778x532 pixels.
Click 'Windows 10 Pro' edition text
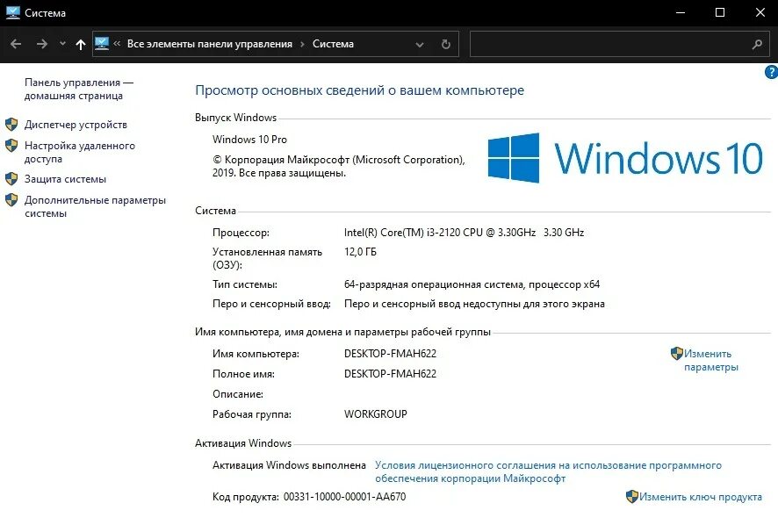coord(249,140)
